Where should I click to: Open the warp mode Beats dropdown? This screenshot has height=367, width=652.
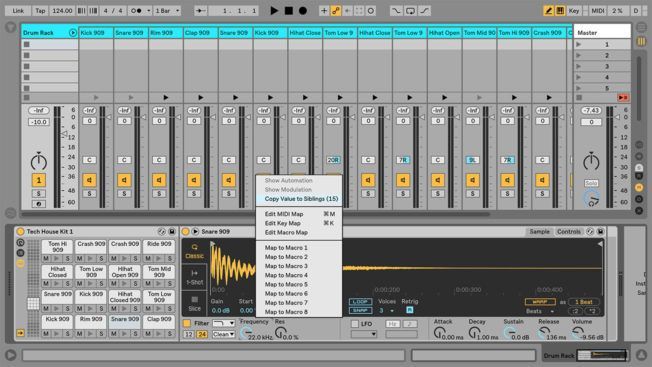(x=541, y=311)
